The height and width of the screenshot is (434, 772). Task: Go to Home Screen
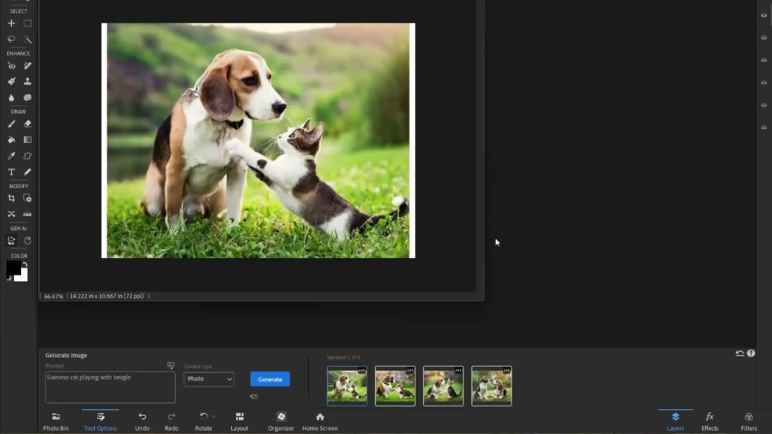[320, 417]
